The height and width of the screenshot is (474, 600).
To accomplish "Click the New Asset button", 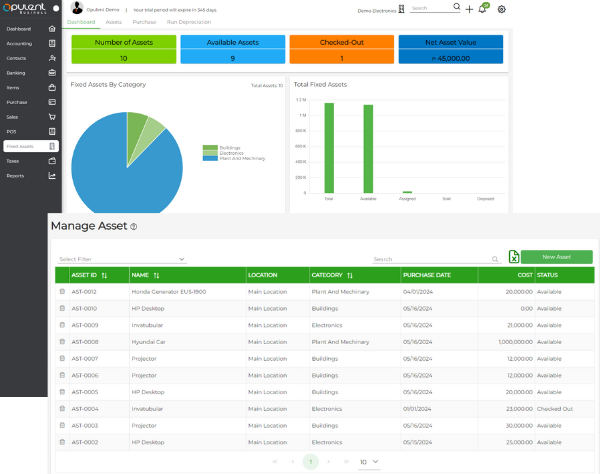I will click(556, 257).
